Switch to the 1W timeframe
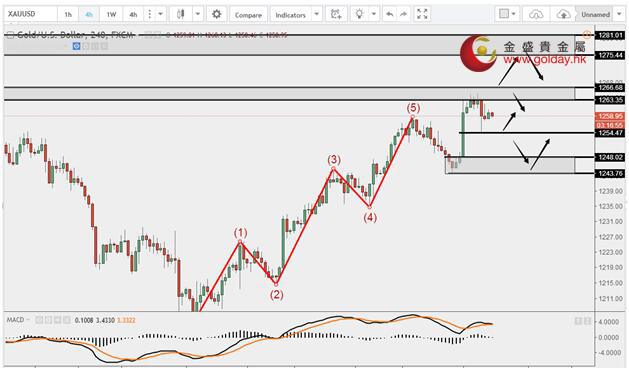The image size is (629, 372). [111, 14]
